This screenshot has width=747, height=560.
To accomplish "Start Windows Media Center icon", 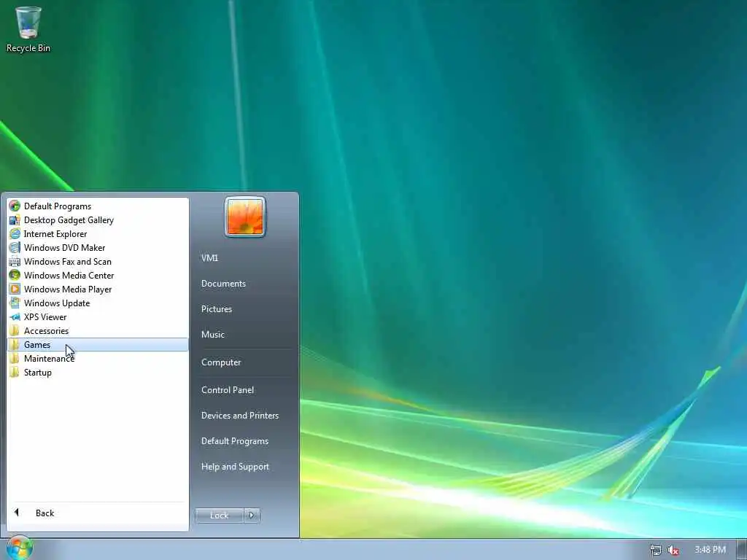I will tap(15, 275).
